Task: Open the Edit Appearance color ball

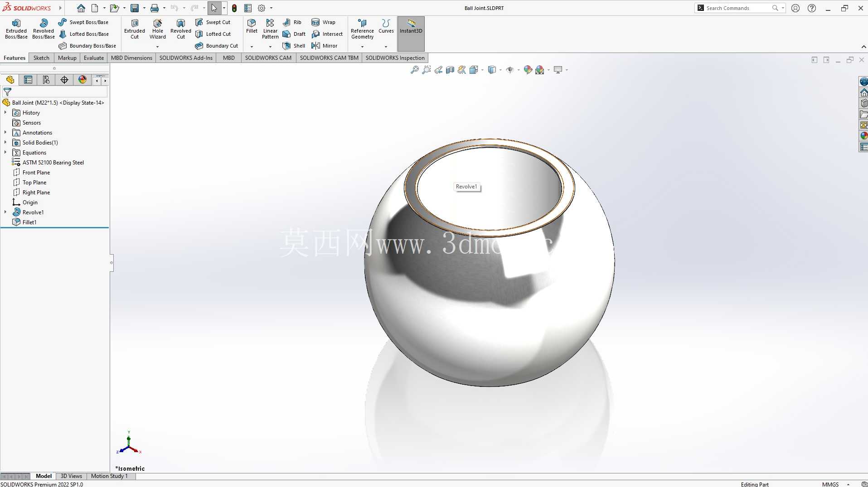Action: 528,70
